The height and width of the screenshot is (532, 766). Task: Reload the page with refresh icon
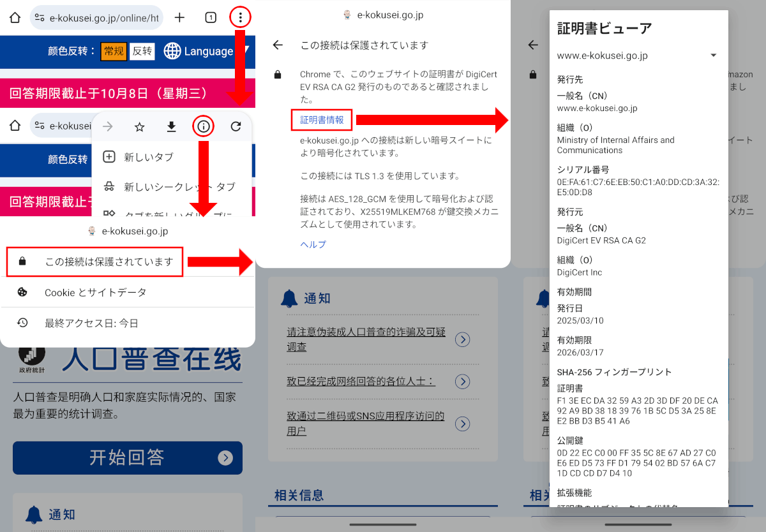236,127
